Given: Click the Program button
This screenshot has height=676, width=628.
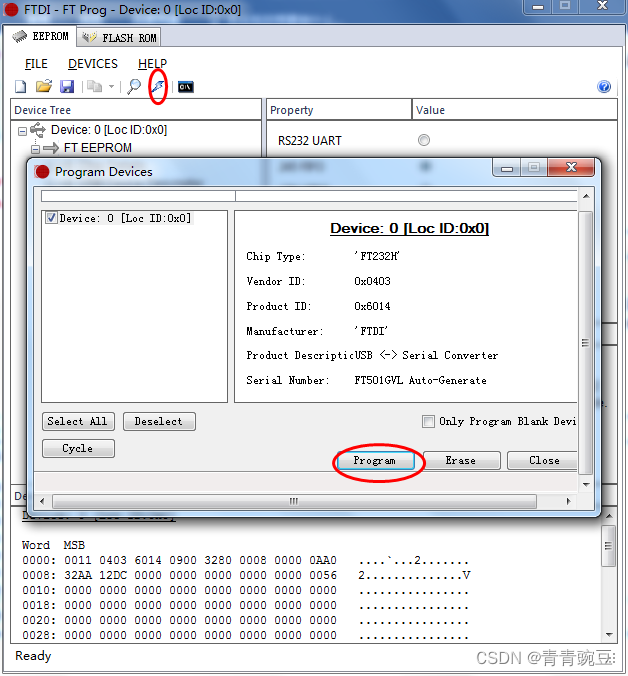Looking at the screenshot, I should 375,460.
